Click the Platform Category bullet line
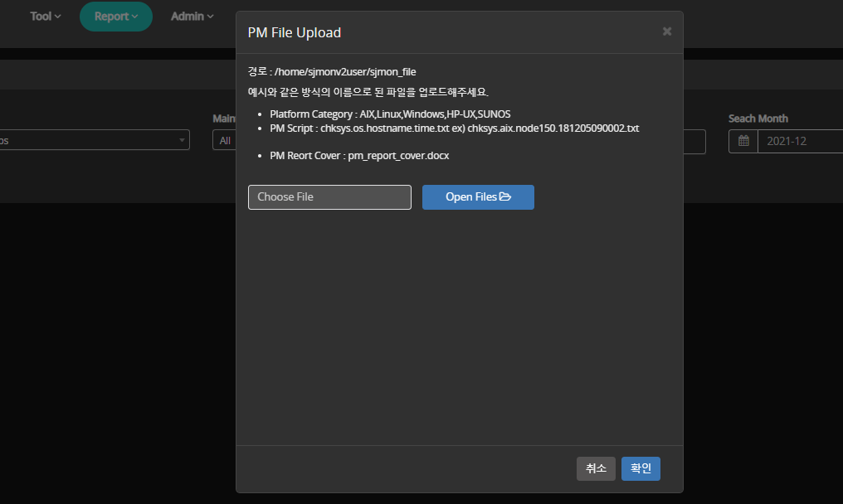 (390, 114)
